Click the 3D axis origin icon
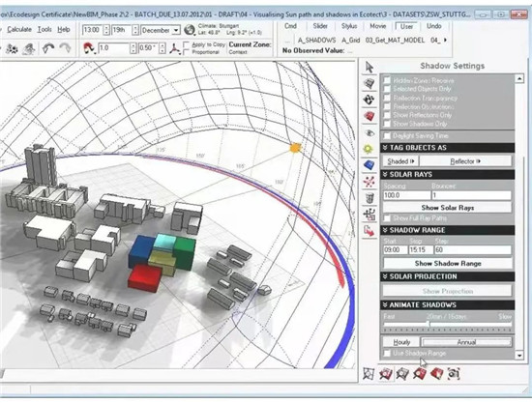 coord(175,48)
